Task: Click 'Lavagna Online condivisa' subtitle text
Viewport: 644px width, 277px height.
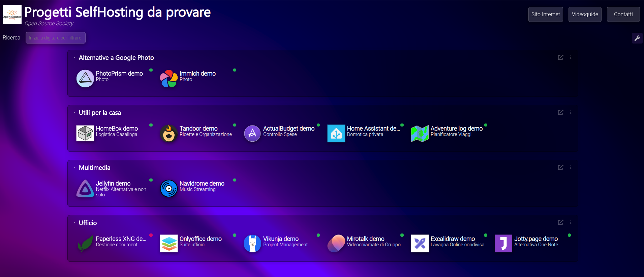Action: 457,245
